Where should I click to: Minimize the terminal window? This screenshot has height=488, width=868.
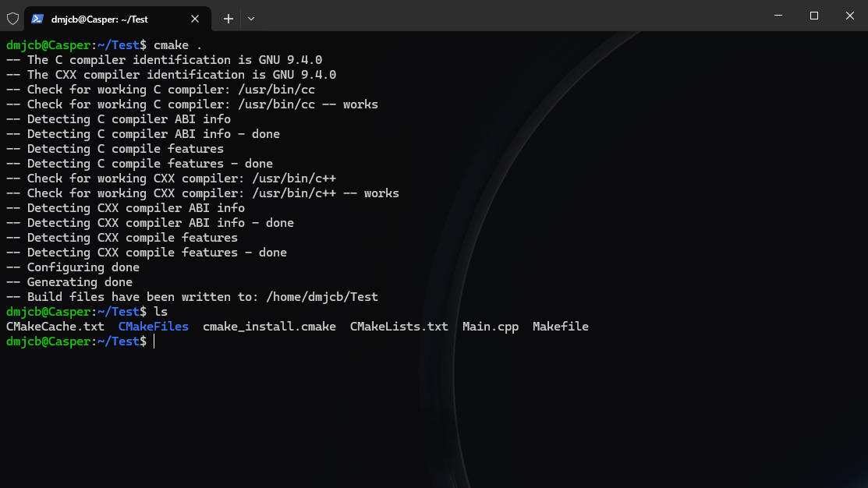click(778, 16)
